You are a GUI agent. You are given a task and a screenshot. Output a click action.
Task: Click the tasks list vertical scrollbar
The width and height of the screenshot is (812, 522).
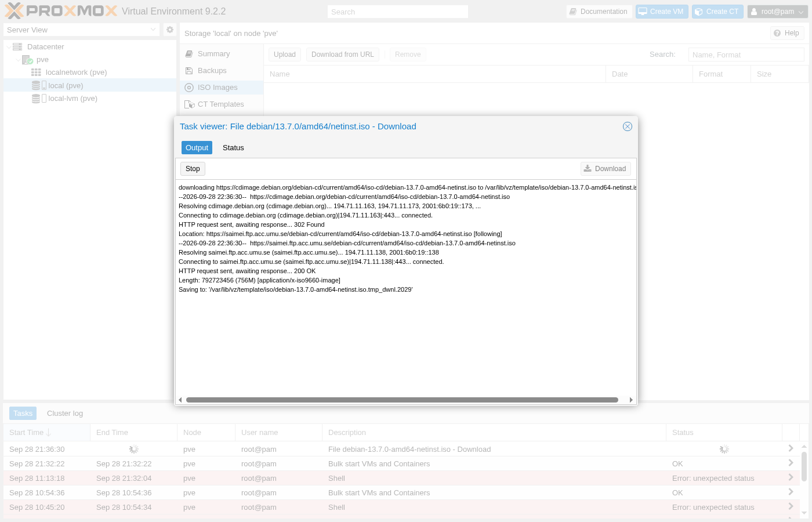tap(804, 466)
